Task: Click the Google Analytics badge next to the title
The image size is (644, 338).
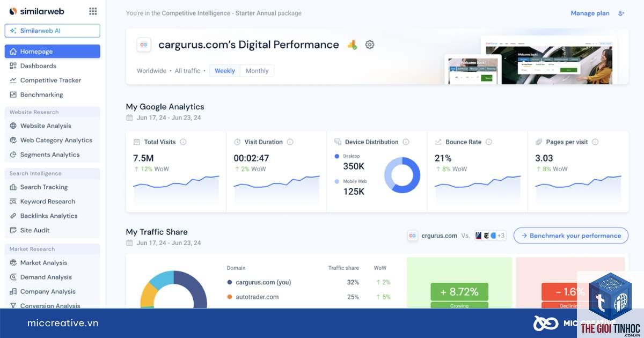Action: click(352, 45)
